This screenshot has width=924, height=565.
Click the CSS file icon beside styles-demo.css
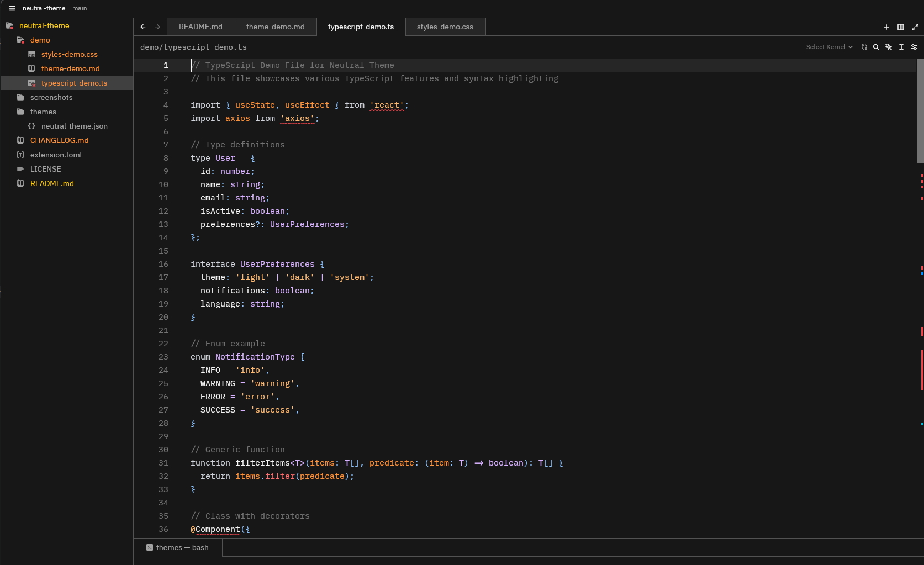31,54
